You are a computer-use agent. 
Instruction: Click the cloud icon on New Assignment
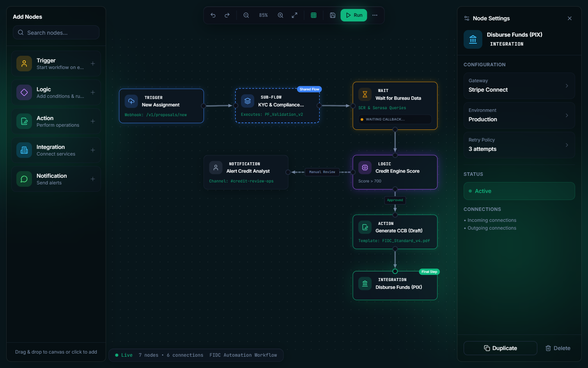[x=131, y=101]
